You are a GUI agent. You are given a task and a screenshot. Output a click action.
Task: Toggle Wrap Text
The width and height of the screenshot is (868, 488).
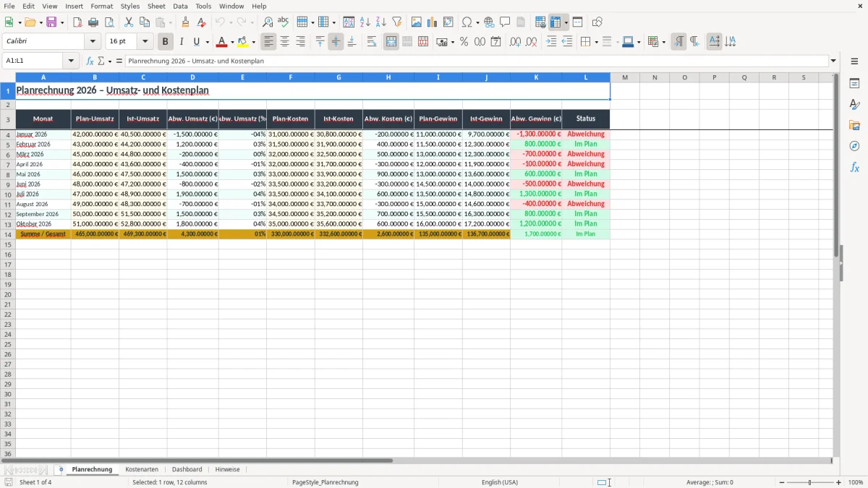(372, 42)
